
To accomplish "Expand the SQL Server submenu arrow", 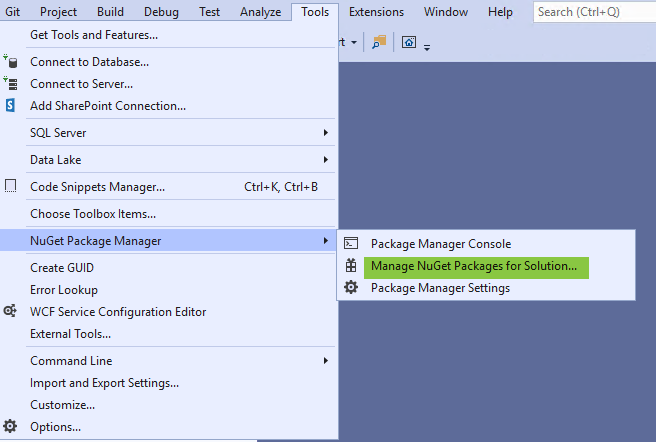I will click(x=325, y=133).
